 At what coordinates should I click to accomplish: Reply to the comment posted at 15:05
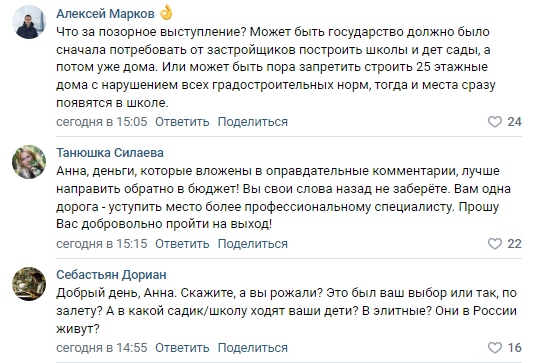click(182, 122)
